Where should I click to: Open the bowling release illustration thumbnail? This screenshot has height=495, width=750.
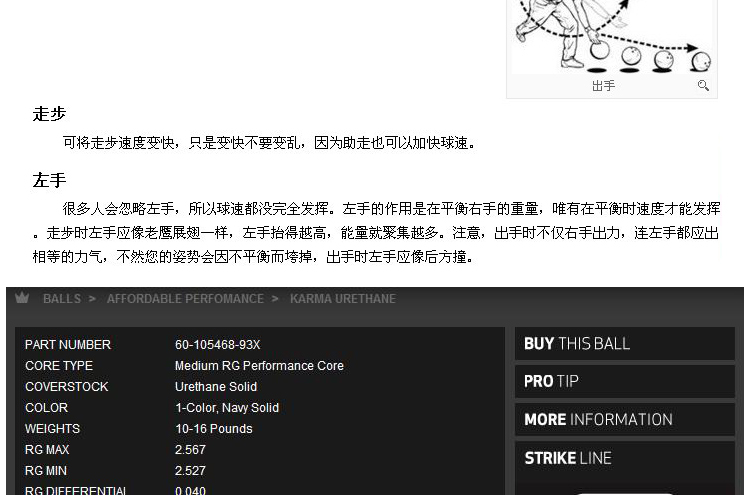coord(612,36)
